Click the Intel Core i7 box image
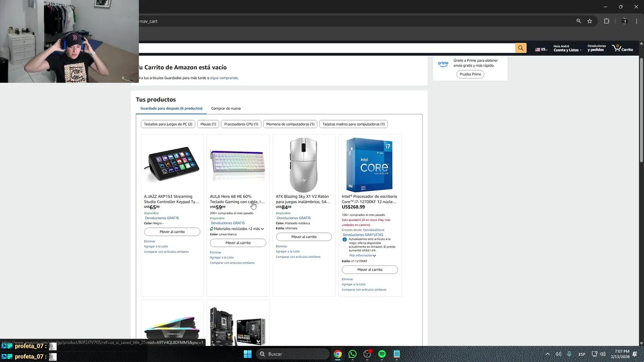This screenshot has height=362, width=644. point(370,165)
